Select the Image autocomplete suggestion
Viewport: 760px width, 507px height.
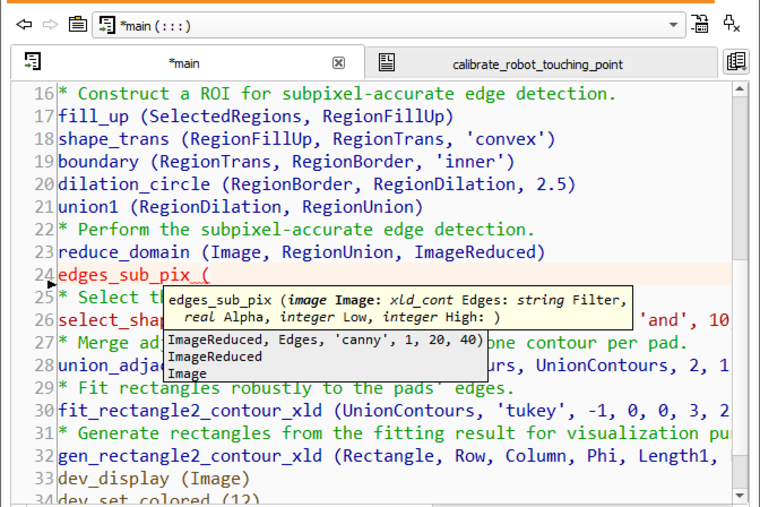(325, 373)
